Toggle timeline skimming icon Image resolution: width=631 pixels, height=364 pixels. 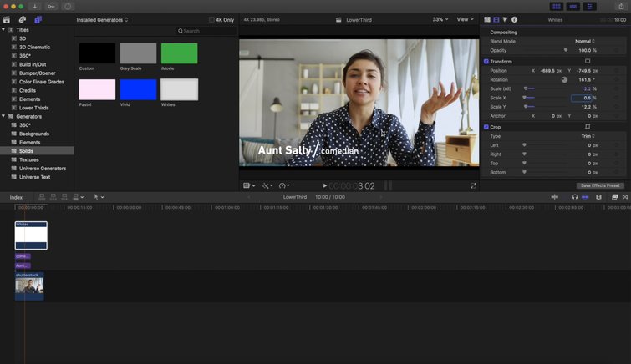(x=555, y=197)
